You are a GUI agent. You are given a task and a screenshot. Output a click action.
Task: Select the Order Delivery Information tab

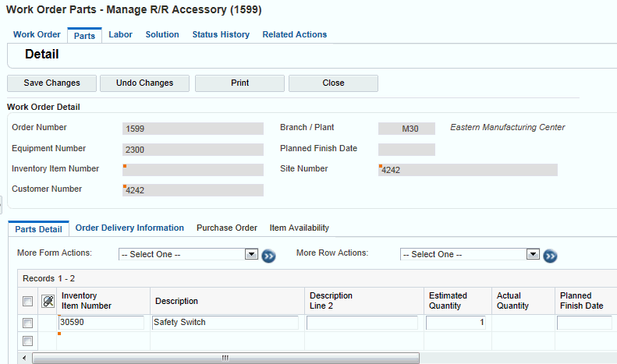point(129,228)
